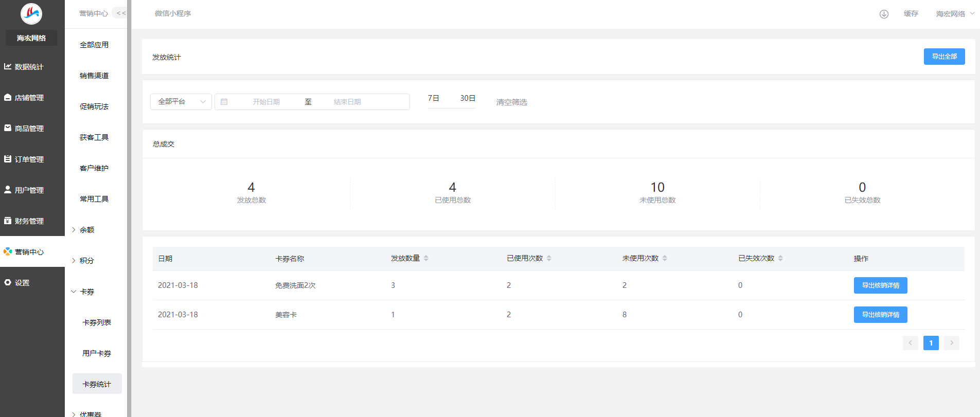This screenshot has height=417, width=980.
Task: Sort by 未使用次数 column arrows
Action: click(x=665, y=258)
